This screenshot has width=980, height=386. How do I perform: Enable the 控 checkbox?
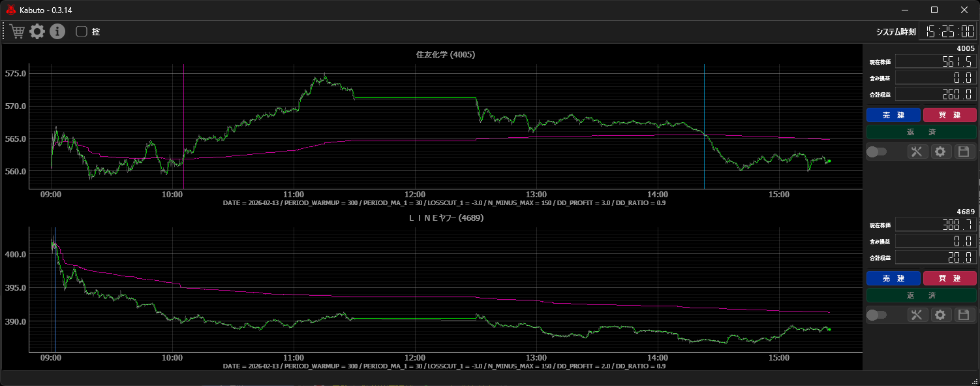pos(82,31)
